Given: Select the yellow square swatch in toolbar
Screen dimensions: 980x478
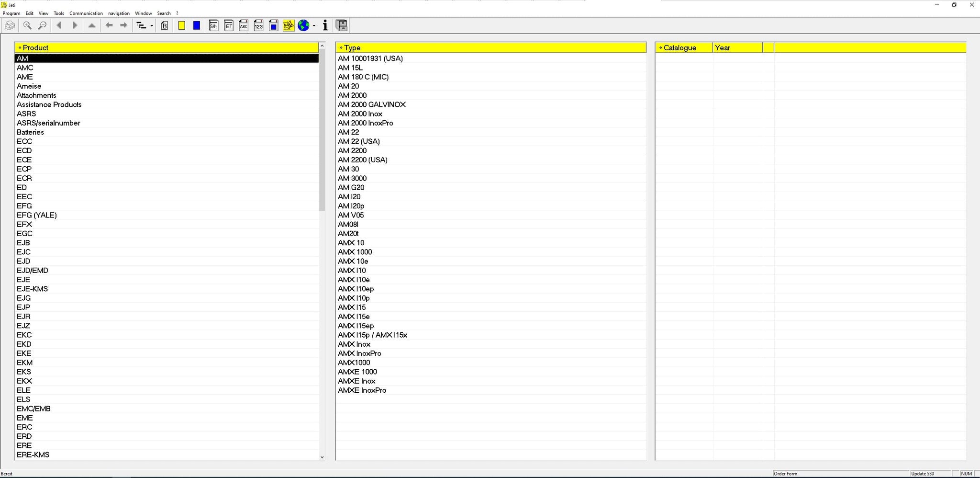Looking at the screenshot, I should click(182, 26).
